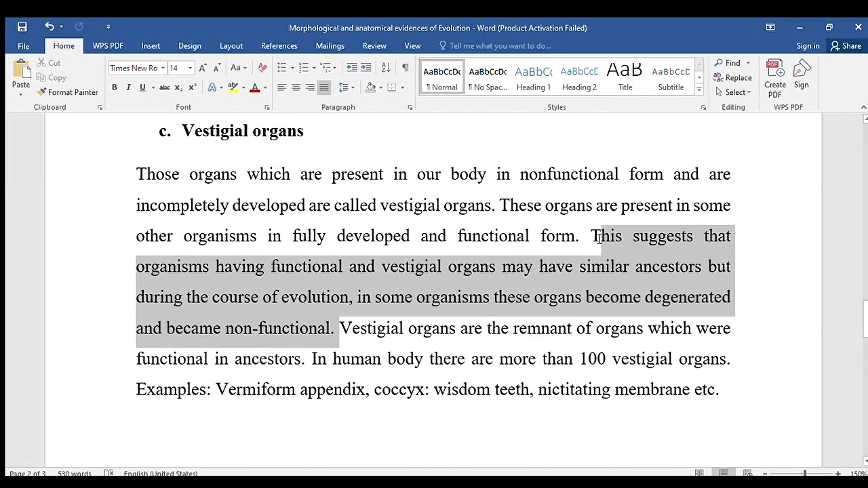Toggle Justify alignment

(324, 87)
